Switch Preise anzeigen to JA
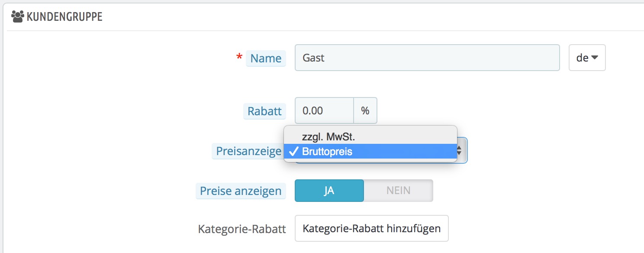Image resolution: width=644 pixels, height=253 pixels. tap(329, 191)
